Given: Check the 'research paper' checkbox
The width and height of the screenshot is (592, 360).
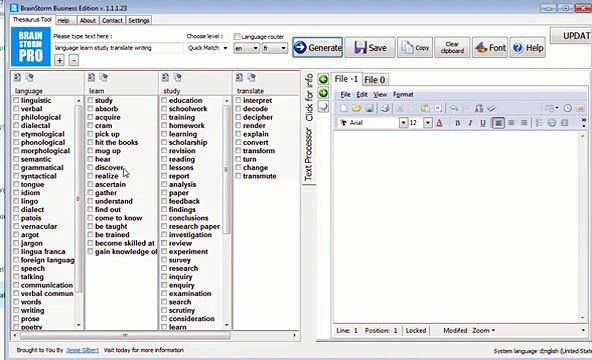Looking at the screenshot, I should [x=164, y=226].
